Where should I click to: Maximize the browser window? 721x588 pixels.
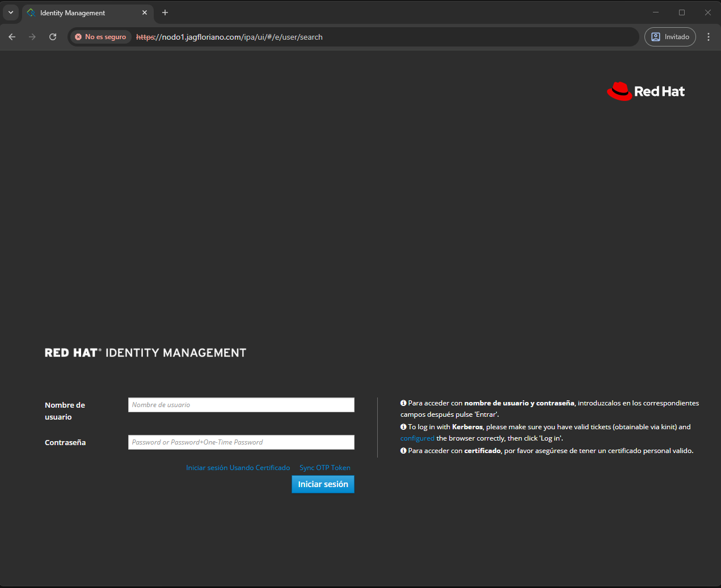[681, 12]
